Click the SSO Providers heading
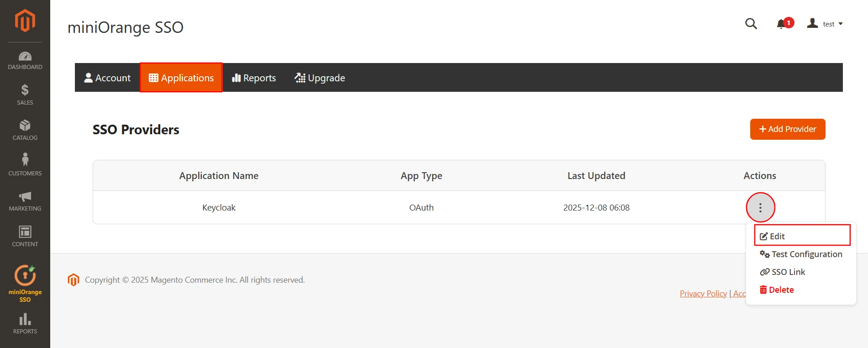Image resolution: width=868 pixels, height=348 pixels. (x=136, y=130)
